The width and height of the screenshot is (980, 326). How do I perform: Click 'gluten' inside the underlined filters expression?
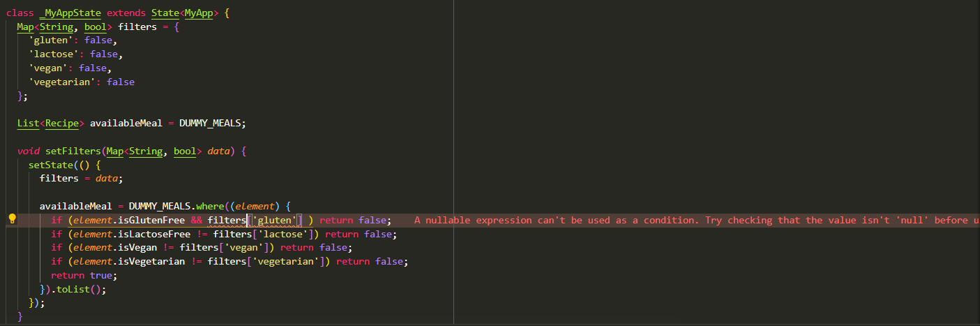pyautogui.click(x=274, y=221)
